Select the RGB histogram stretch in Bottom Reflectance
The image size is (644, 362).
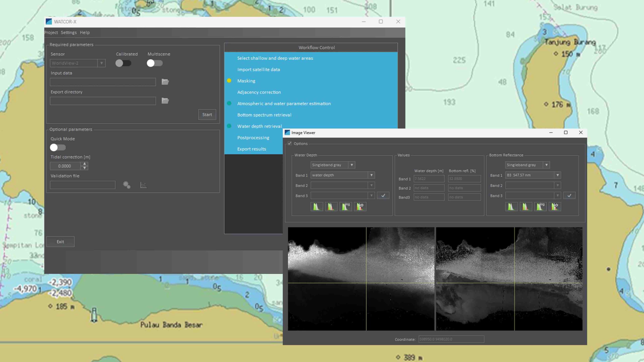point(526,206)
